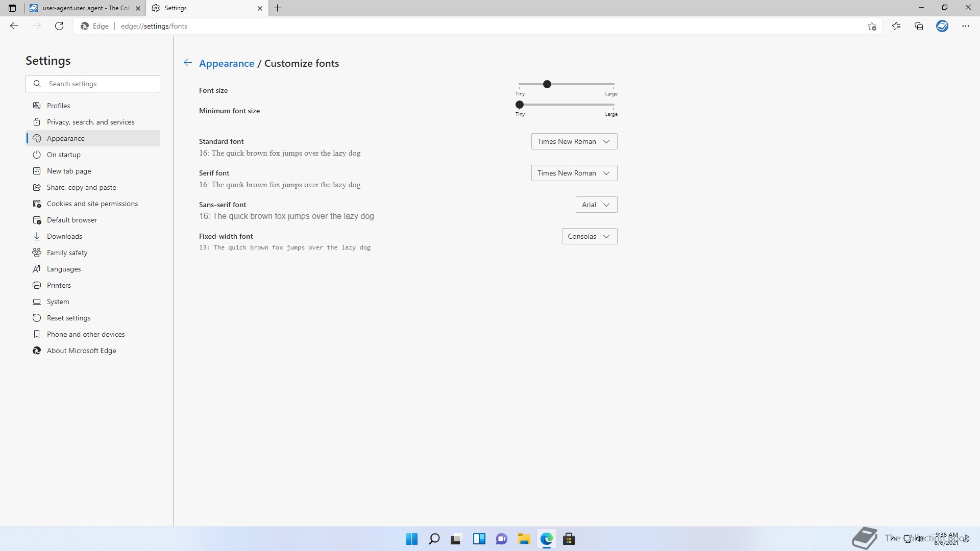Image resolution: width=980 pixels, height=551 pixels.
Task: Click the Appearance breadcrumb link
Action: pos(226,63)
